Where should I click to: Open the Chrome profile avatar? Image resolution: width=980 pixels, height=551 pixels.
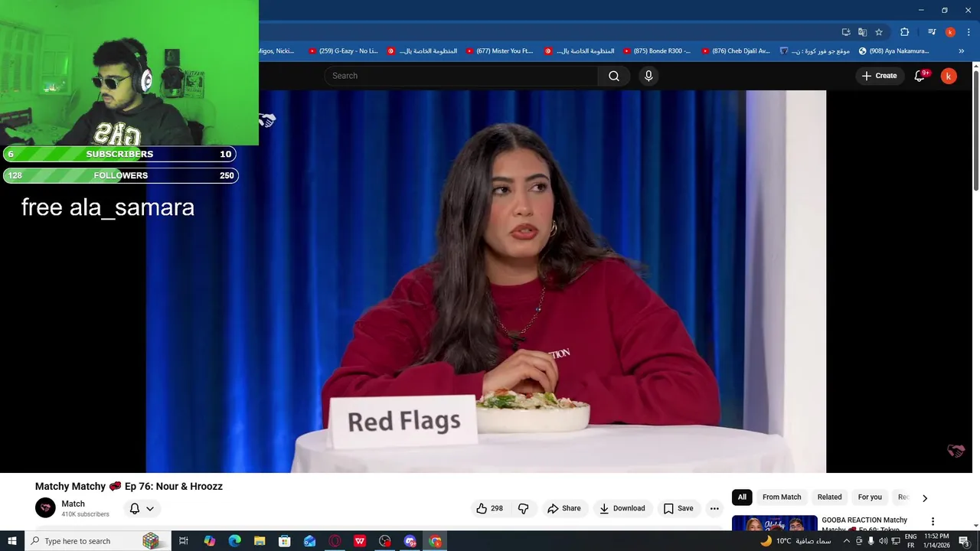(x=950, y=32)
